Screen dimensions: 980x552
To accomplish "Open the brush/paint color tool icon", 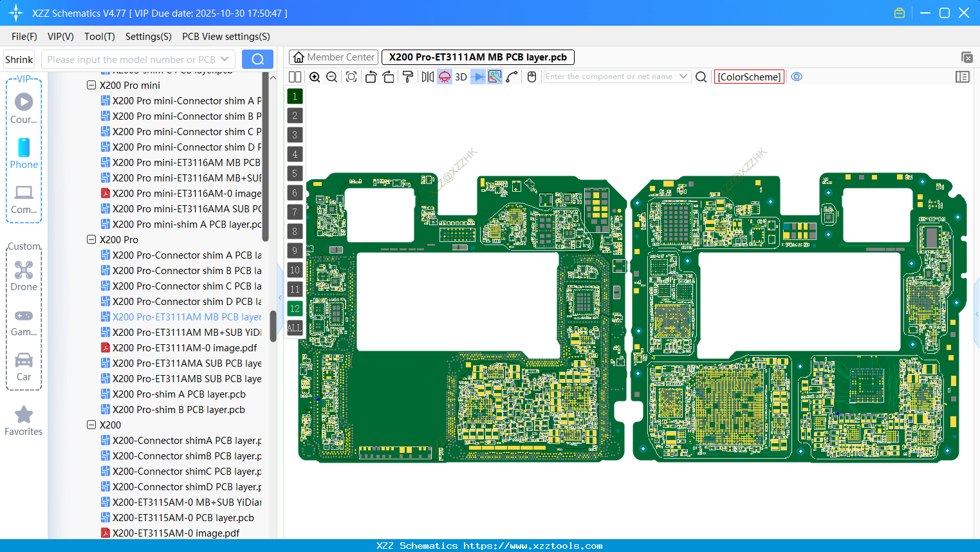I will pyautogui.click(x=407, y=77).
